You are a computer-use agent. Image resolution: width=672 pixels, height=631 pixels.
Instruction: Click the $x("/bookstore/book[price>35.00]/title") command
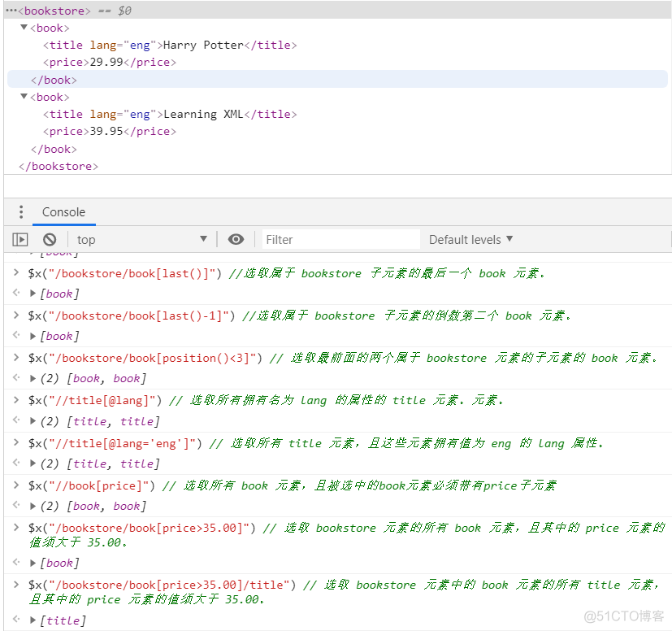click(x=162, y=585)
